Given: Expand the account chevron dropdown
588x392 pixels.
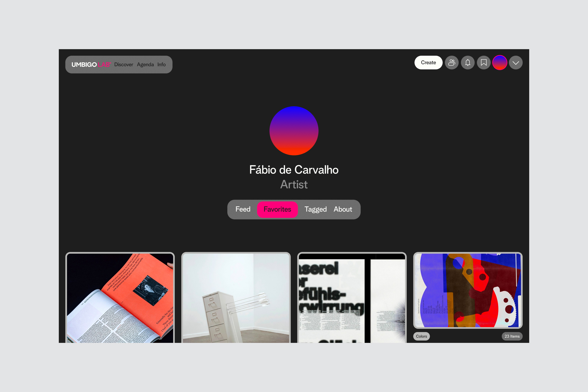Looking at the screenshot, I should 515,63.
